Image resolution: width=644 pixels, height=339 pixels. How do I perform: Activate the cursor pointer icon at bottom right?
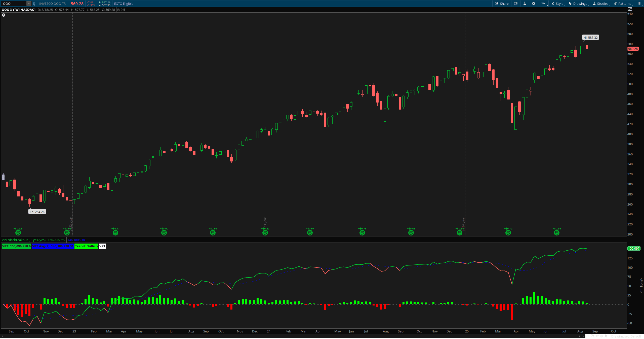tap(606, 336)
